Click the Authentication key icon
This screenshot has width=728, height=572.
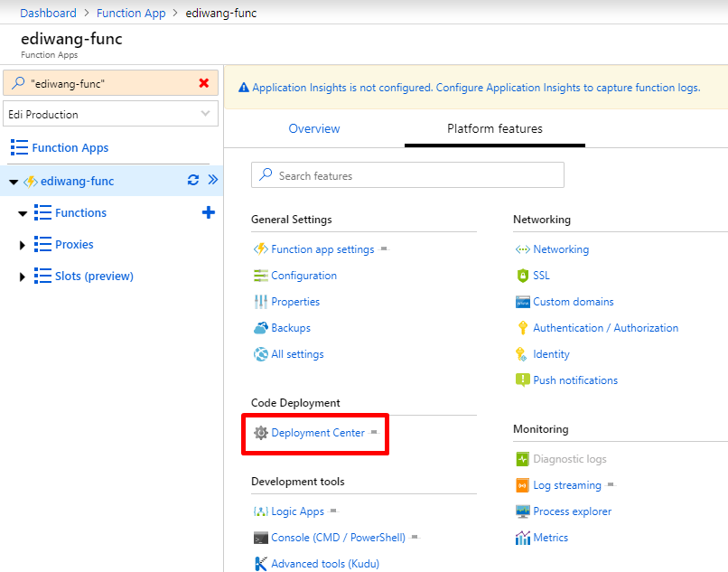click(x=523, y=328)
